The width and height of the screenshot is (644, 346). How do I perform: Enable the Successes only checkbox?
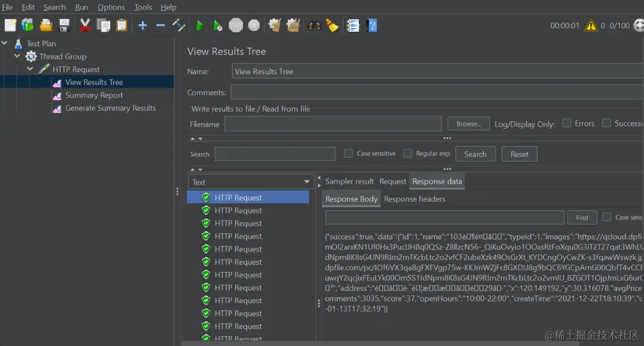click(606, 123)
